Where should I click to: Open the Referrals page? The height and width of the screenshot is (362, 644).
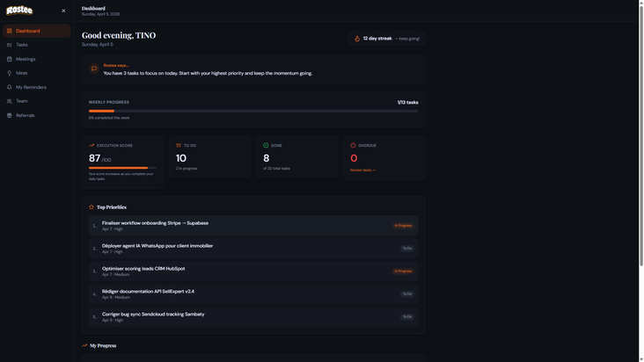[26, 115]
